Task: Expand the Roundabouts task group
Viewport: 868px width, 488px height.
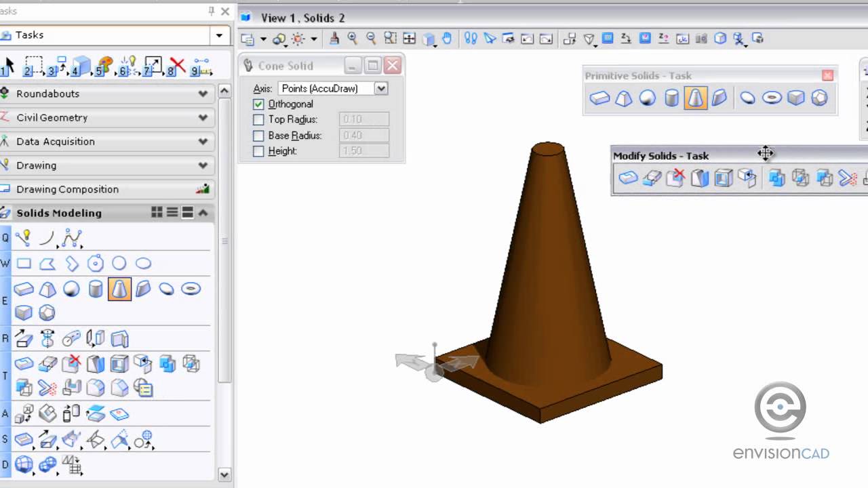Action: [x=203, y=94]
